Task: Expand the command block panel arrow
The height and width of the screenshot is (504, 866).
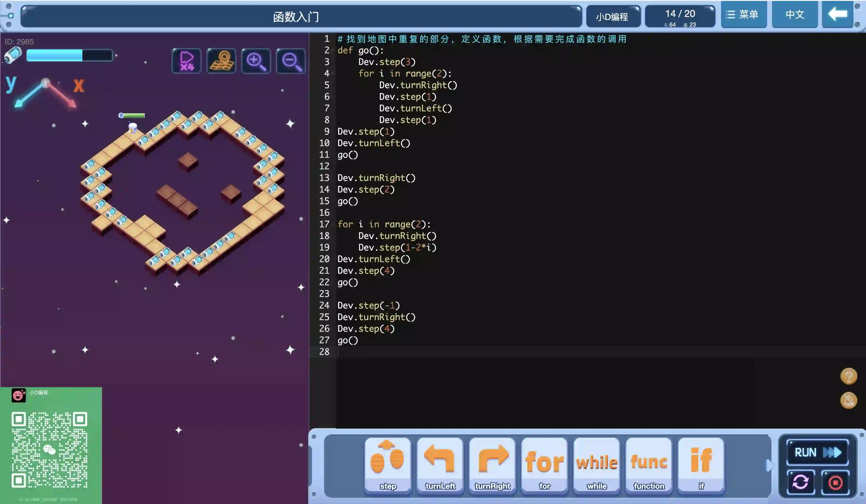Action: [x=769, y=466]
